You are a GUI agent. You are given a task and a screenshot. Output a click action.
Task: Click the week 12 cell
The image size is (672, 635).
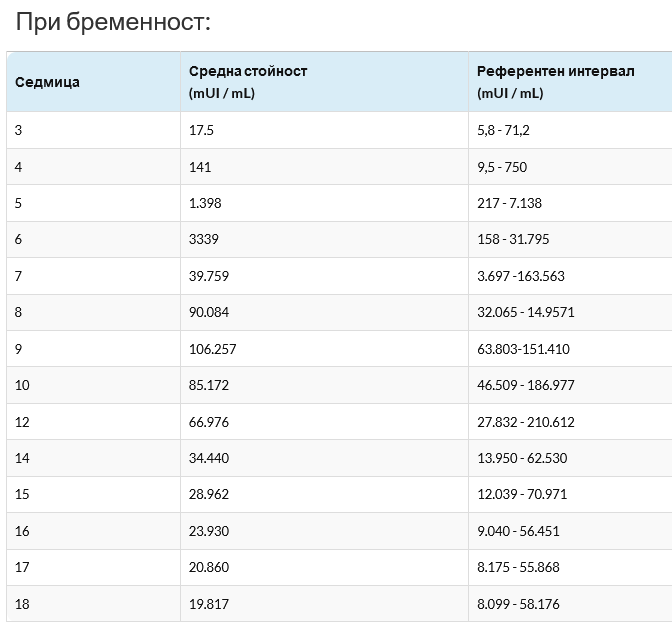(x=23, y=422)
